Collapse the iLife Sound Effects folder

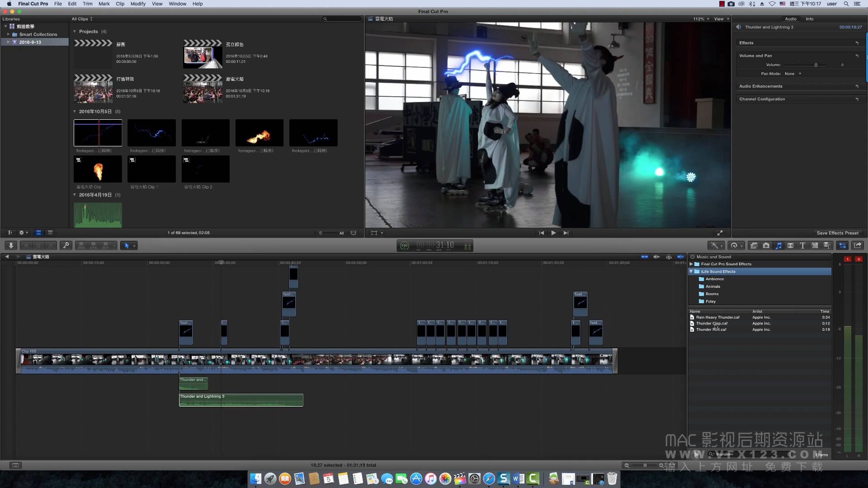click(x=691, y=272)
